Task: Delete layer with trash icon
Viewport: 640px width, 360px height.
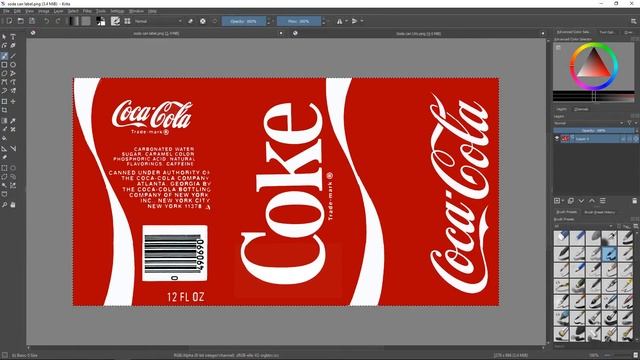Action: tap(634, 200)
